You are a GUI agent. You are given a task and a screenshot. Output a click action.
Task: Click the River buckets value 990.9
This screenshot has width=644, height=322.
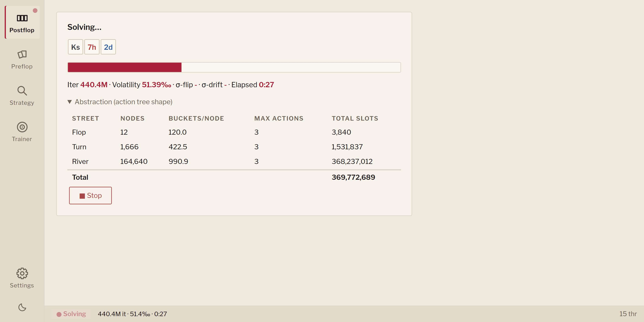click(x=178, y=162)
